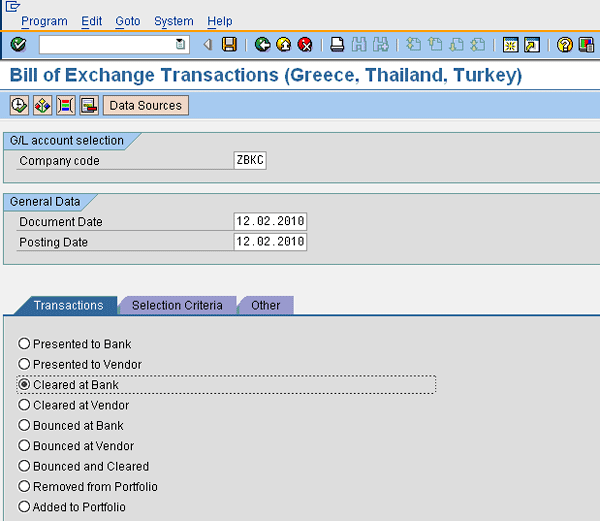Open the Help question mark icon
The image size is (600, 521).
click(565, 44)
